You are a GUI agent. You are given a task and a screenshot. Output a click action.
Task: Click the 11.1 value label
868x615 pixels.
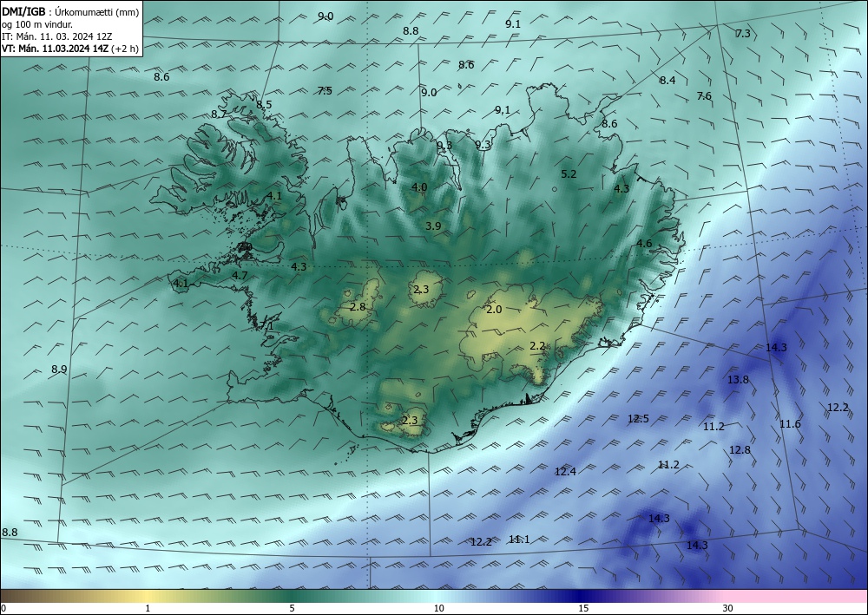[519, 540]
